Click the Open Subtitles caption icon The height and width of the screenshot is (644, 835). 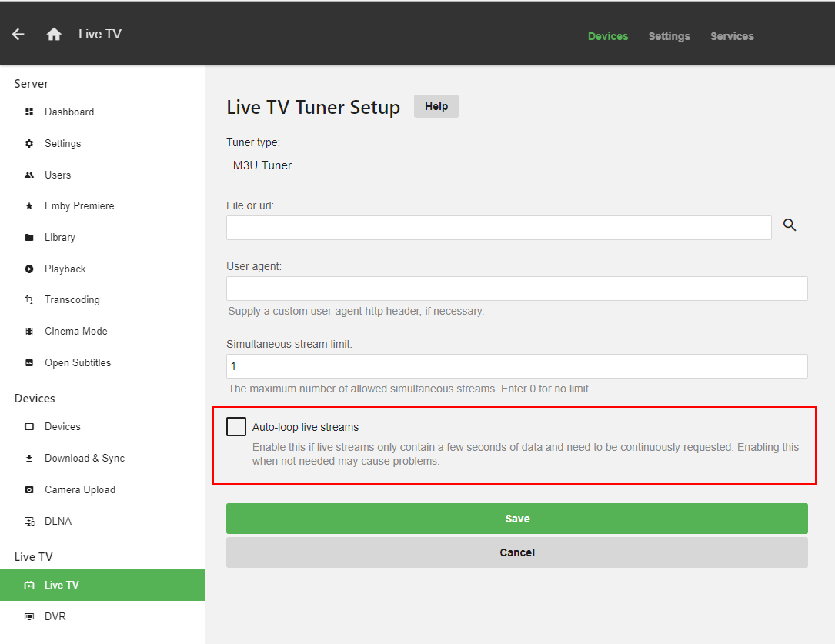[29, 362]
